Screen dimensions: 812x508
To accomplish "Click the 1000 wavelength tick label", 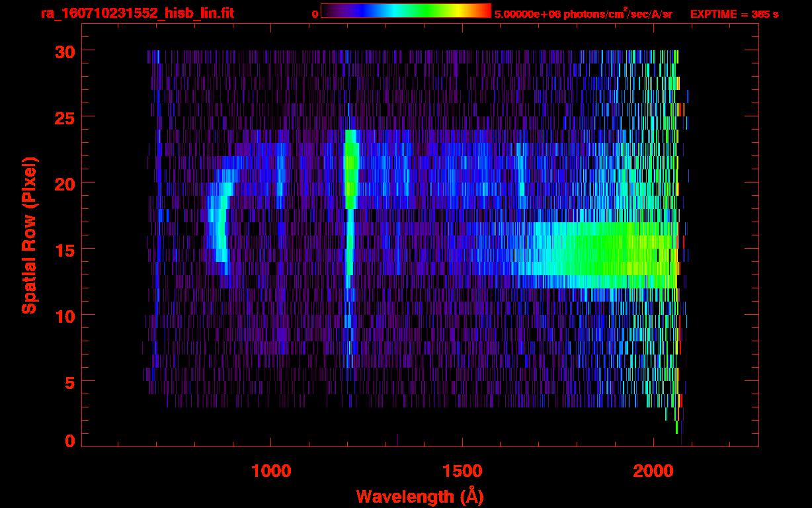I will coord(271,470).
